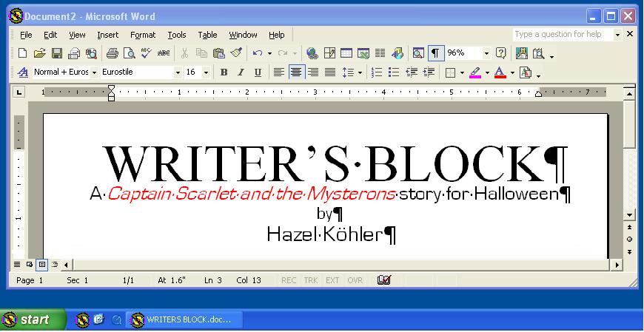Open Styles and Formatting pane

coord(23,72)
